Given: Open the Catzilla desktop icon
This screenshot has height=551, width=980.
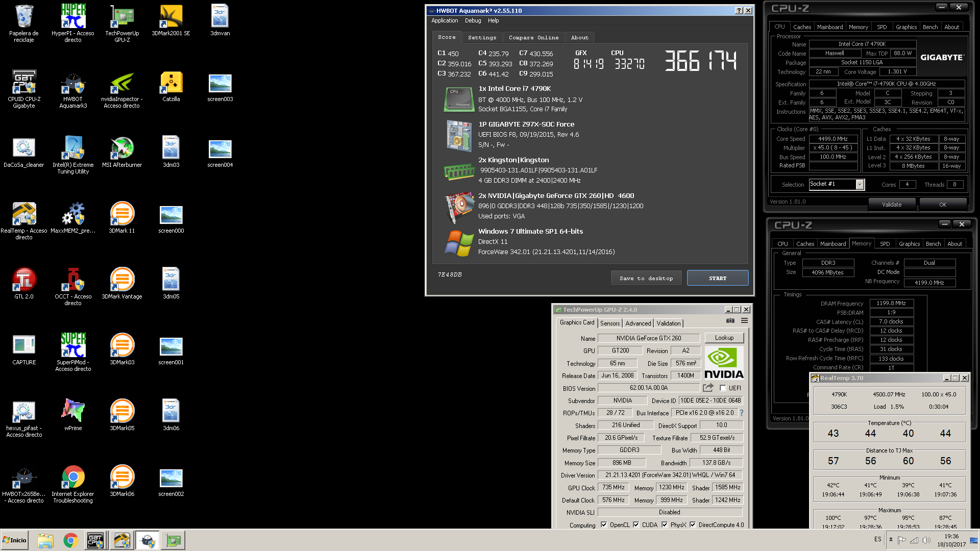Looking at the screenshot, I should coord(171,86).
